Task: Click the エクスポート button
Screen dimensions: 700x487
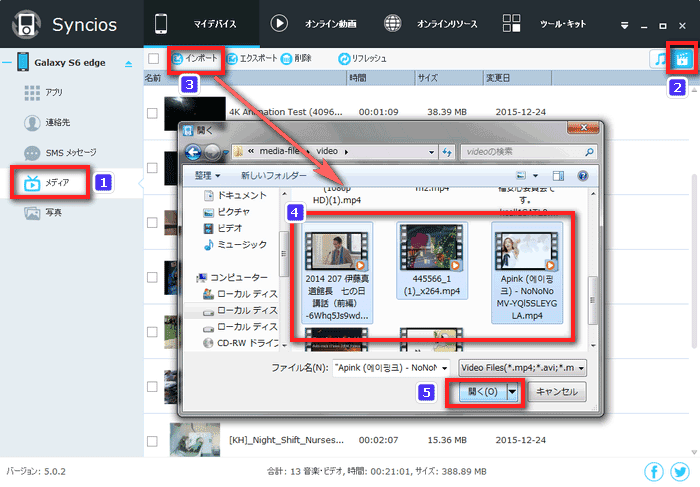Action: coord(251,58)
